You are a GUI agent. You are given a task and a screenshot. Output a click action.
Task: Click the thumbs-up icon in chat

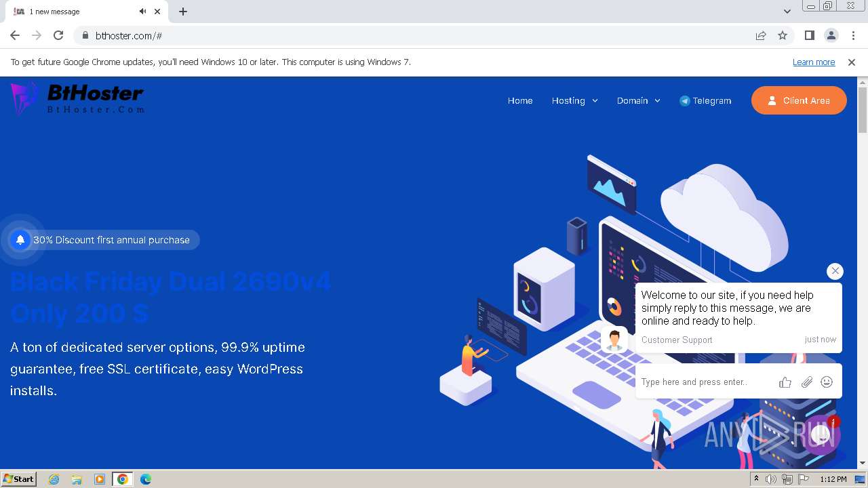coord(785,382)
